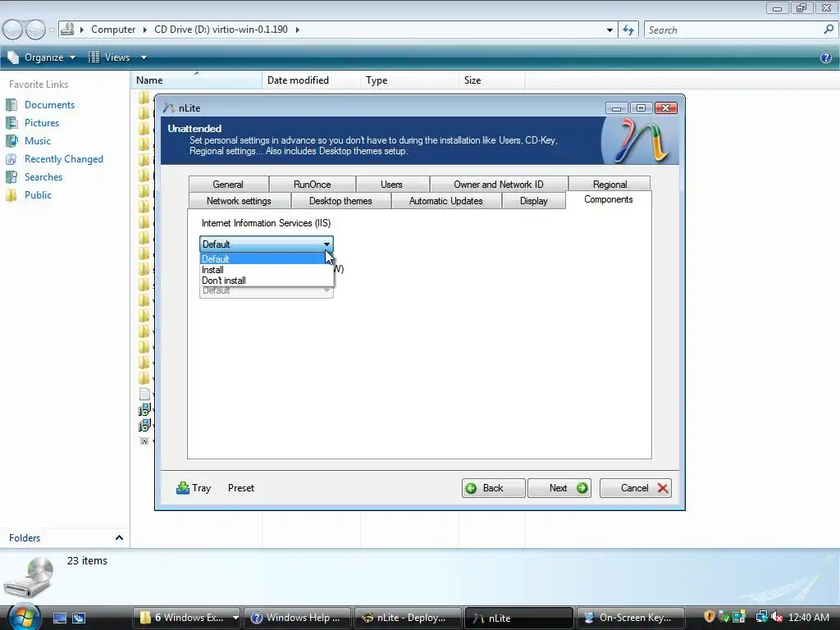Select the Components tab

tap(609, 200)
